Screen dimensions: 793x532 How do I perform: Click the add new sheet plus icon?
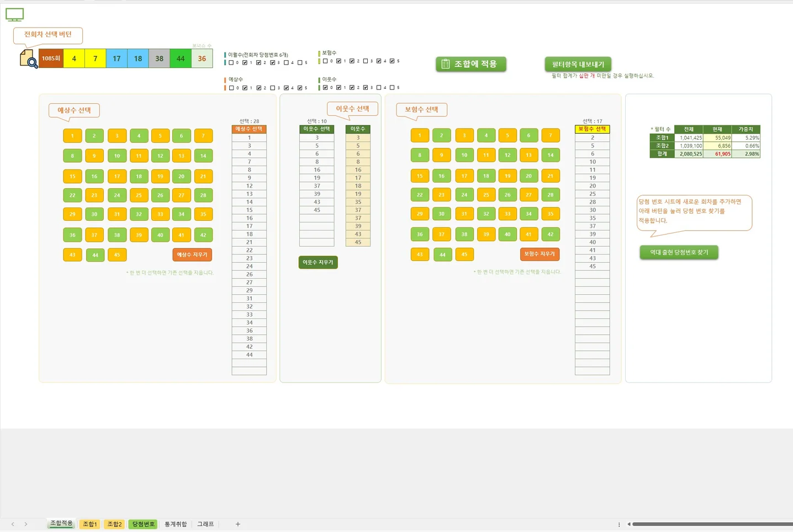(238, 524)
